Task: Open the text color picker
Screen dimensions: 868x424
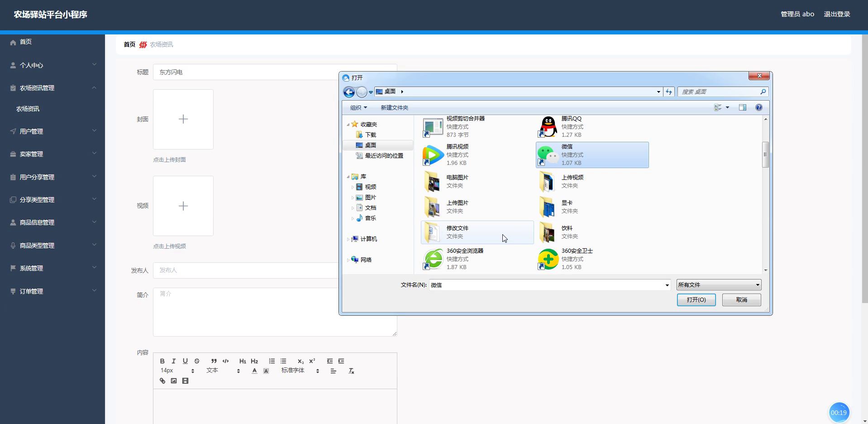Action: click(254, 371)
